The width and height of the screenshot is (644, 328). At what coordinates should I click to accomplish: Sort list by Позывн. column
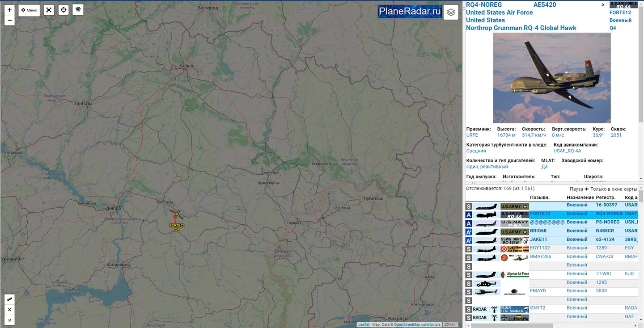pyautogui.click(x=540, y=198)
